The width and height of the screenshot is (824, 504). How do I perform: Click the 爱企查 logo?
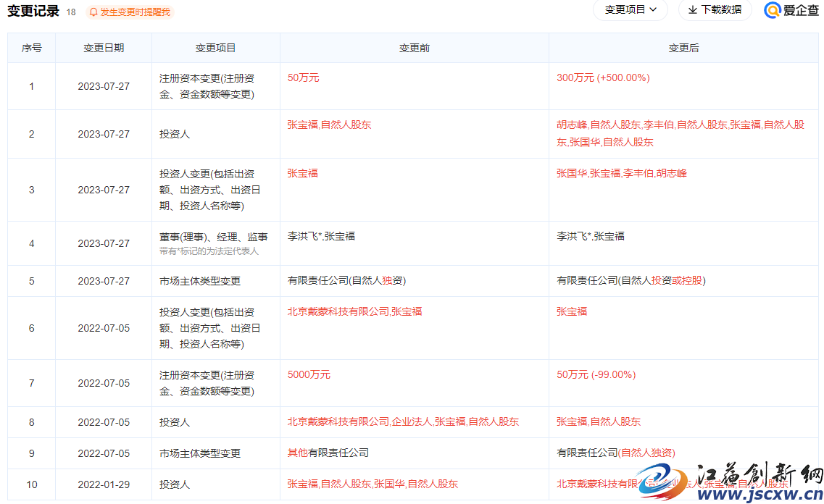pos(791,10)
